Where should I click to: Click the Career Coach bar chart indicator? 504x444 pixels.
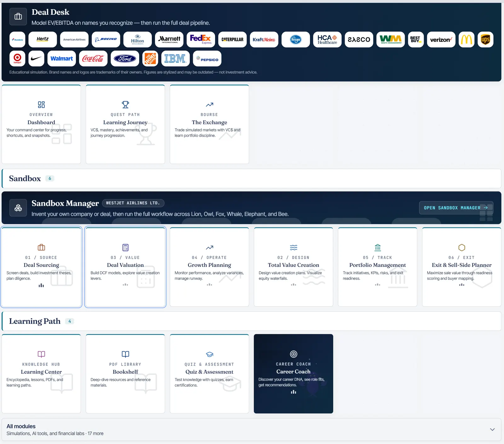[x=294, y=392]
